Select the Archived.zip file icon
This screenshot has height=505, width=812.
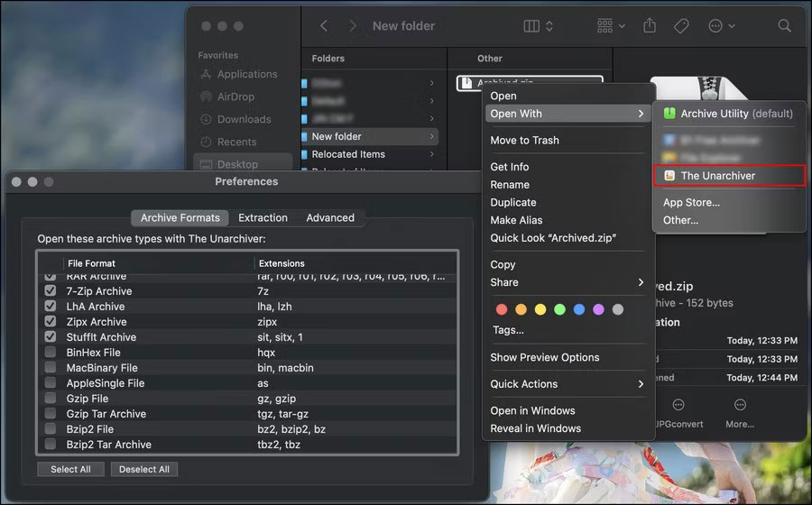[466, 83]
